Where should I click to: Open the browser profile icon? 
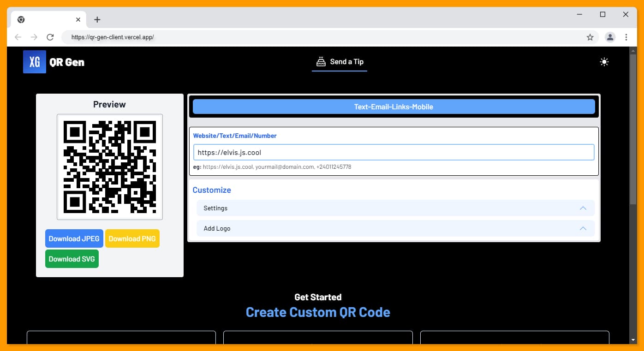tap(610, 37)
